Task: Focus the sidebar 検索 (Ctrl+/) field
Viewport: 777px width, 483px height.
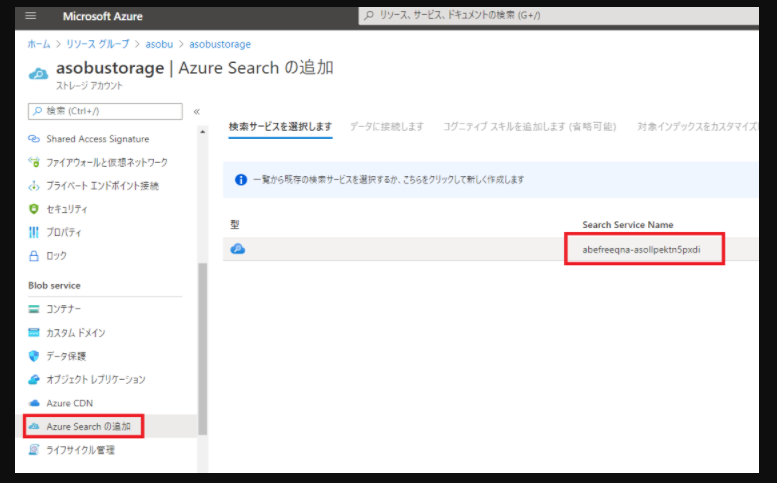Action: (x=105, y=111)
